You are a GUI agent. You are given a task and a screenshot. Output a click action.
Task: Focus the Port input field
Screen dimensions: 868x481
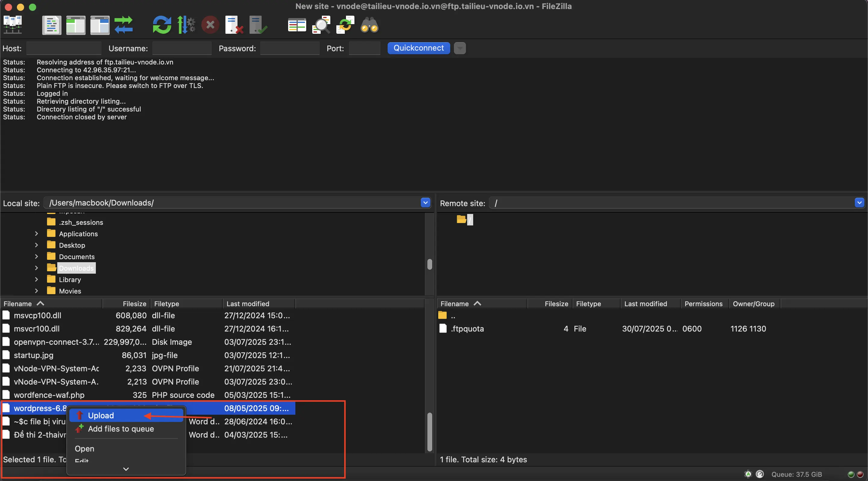(x=365, y=48)
